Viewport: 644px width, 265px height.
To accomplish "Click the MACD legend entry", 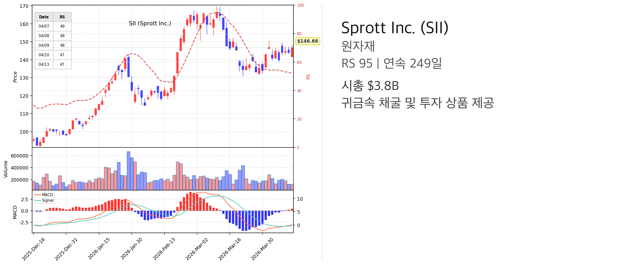I will tap(44, 195).
